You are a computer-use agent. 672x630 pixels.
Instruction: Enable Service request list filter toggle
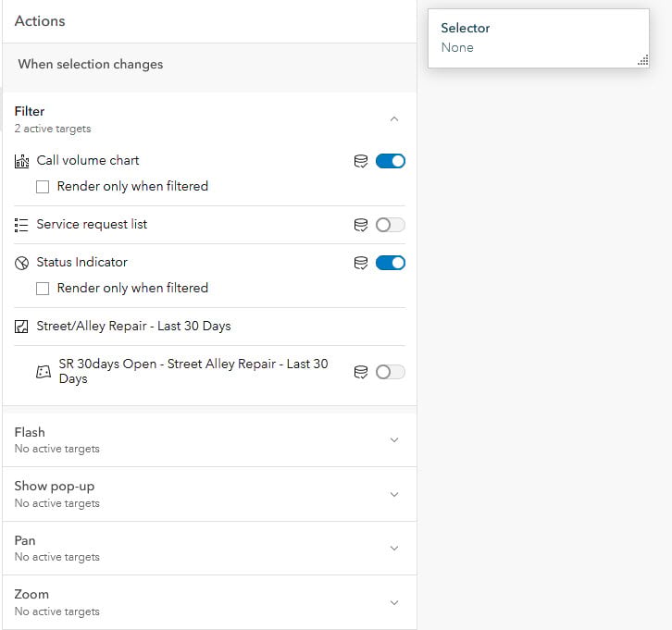coord(391,225)
